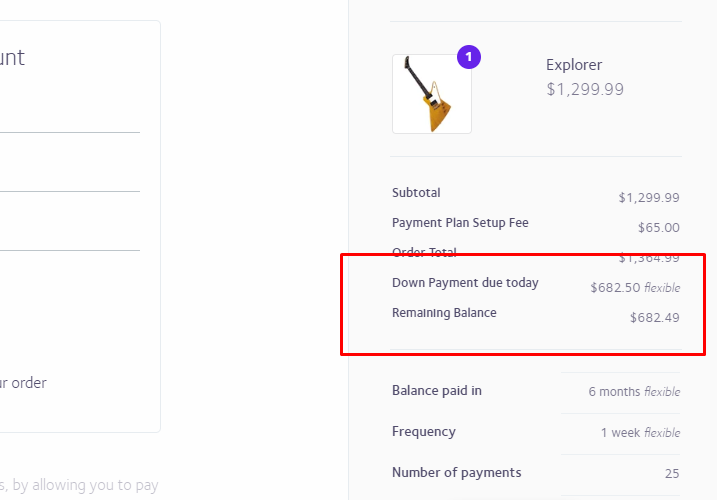Click the flexible label beside 6 months
The image size is (717, 500).
tap(662, 392)
